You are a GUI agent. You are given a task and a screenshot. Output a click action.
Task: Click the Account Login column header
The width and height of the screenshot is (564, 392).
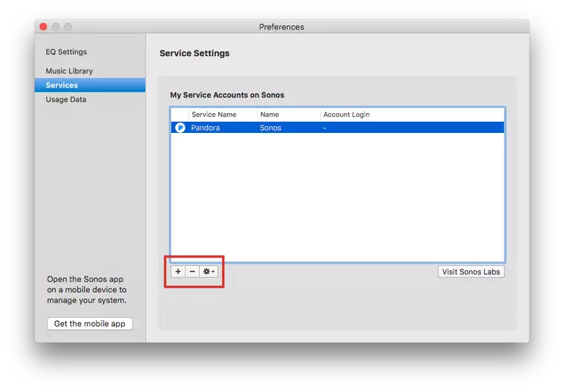[346, 115]
